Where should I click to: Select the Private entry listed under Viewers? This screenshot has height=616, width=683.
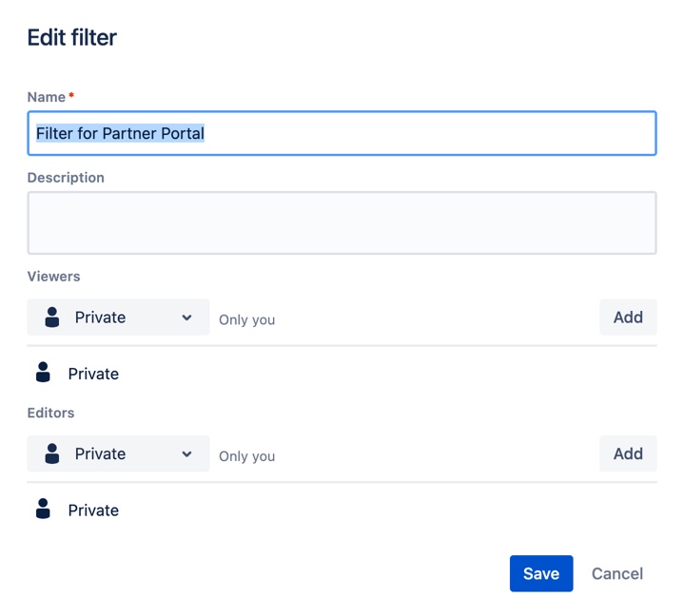click(x=93, y=374)
